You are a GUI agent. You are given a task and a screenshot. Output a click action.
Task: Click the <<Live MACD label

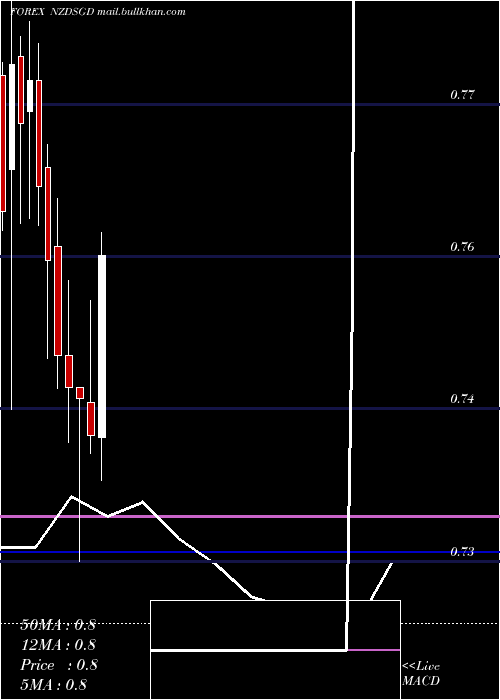point(421,673)
